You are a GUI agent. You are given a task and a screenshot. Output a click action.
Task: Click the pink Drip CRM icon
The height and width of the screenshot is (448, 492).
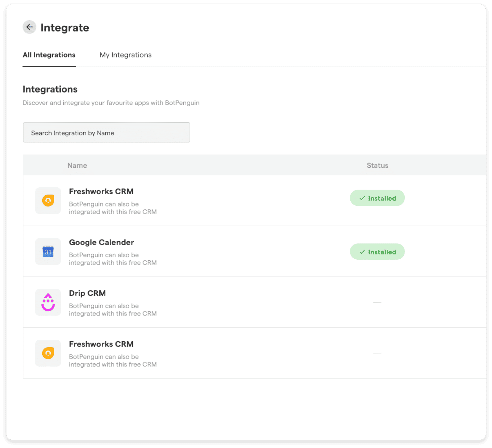pyautogui.click(x=48, y=302)
